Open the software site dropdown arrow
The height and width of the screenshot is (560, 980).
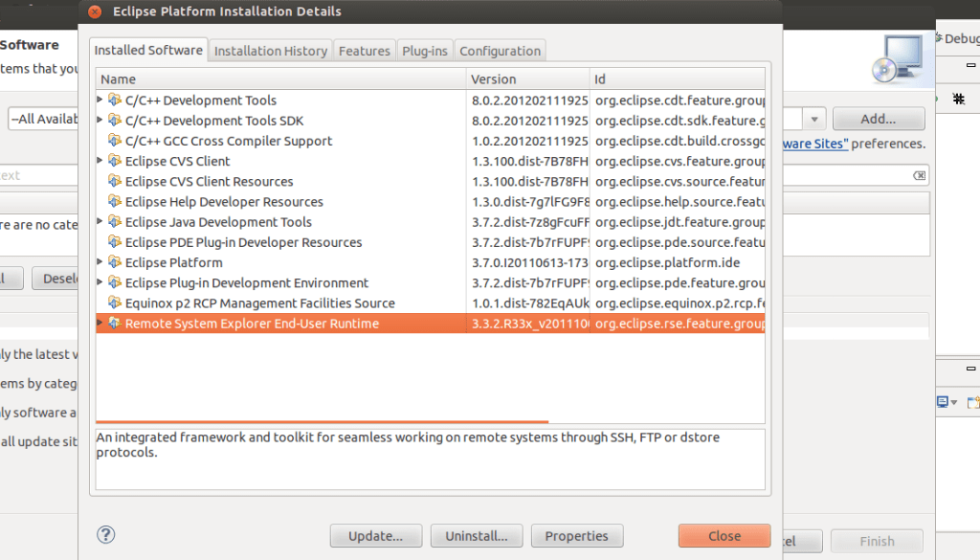(x=814, y=119)
